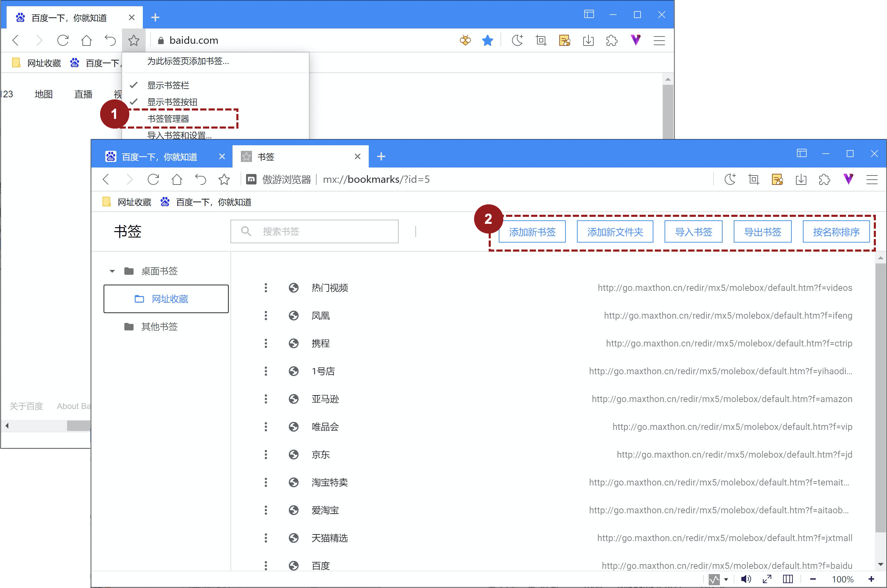Click the 添加新文件夹 button
Image resolution: width=887 pixels, height=588 pixels.
[615, 232]
